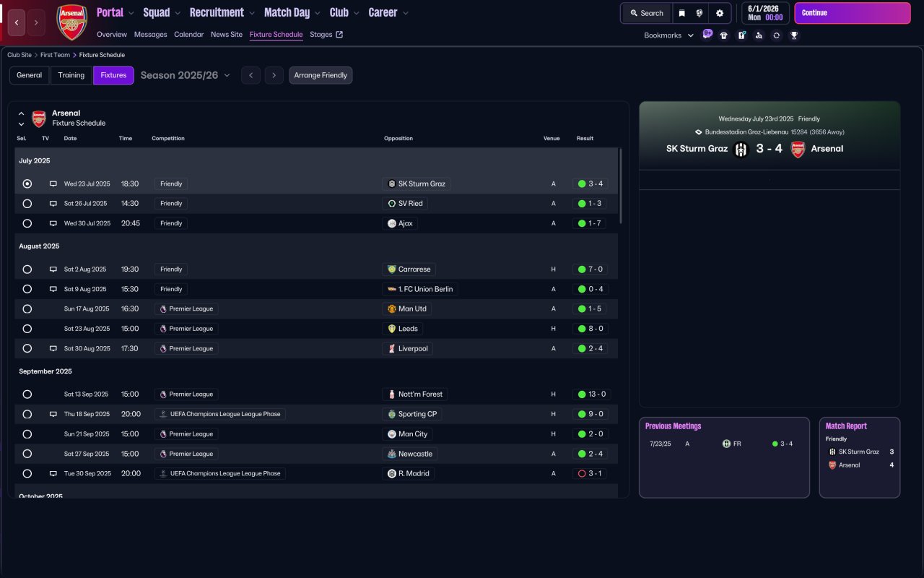Switch to the Messages tab
The image size is (924, 578).
point(150,35)
